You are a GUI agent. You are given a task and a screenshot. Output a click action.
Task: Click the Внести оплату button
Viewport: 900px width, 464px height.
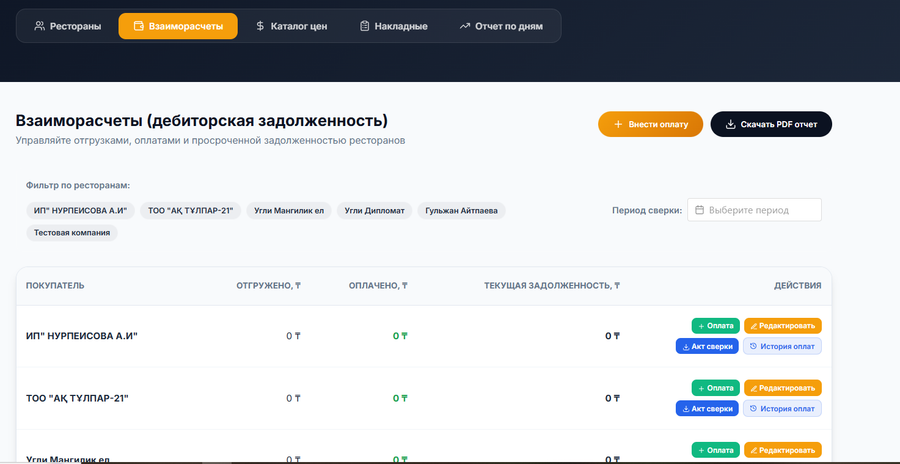click(650, 124)
